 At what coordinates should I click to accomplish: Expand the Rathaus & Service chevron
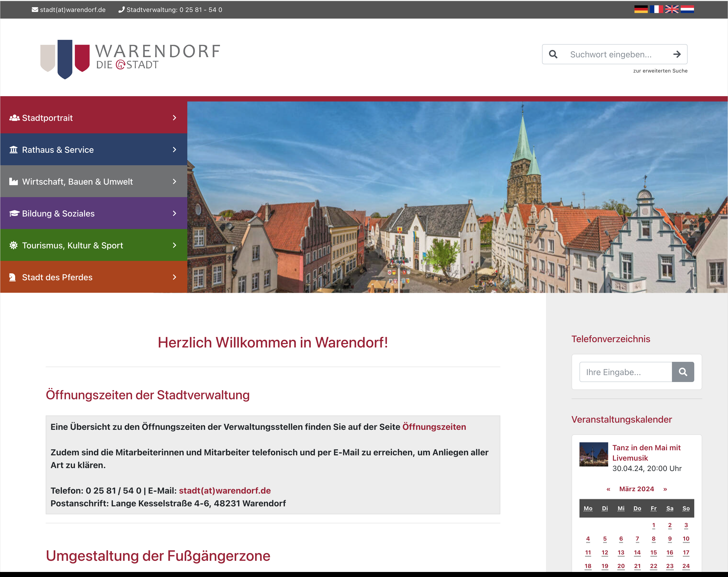point(174,150)
